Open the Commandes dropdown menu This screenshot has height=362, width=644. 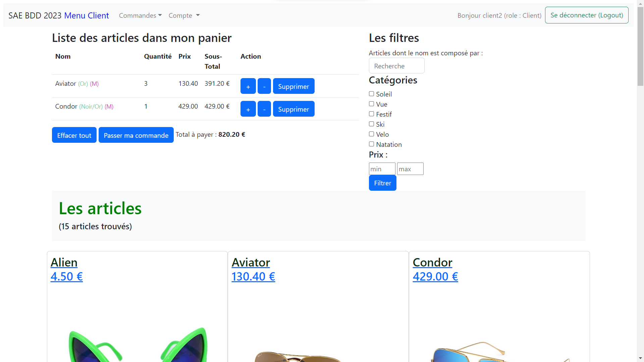tap(140, 15)
